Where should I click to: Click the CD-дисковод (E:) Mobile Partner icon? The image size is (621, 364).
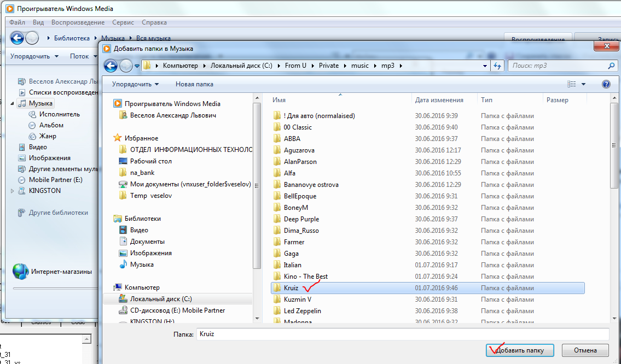click(x=123, y=310)
